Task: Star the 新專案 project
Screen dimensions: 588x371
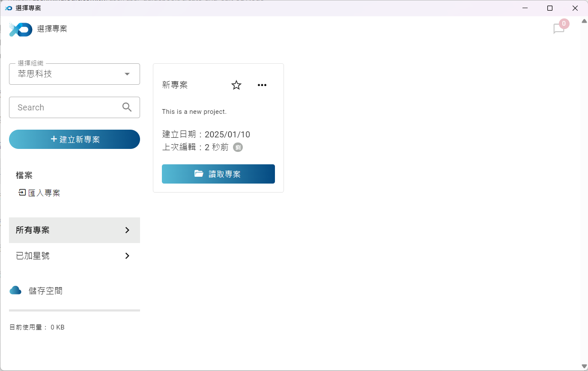Action: 236,85
